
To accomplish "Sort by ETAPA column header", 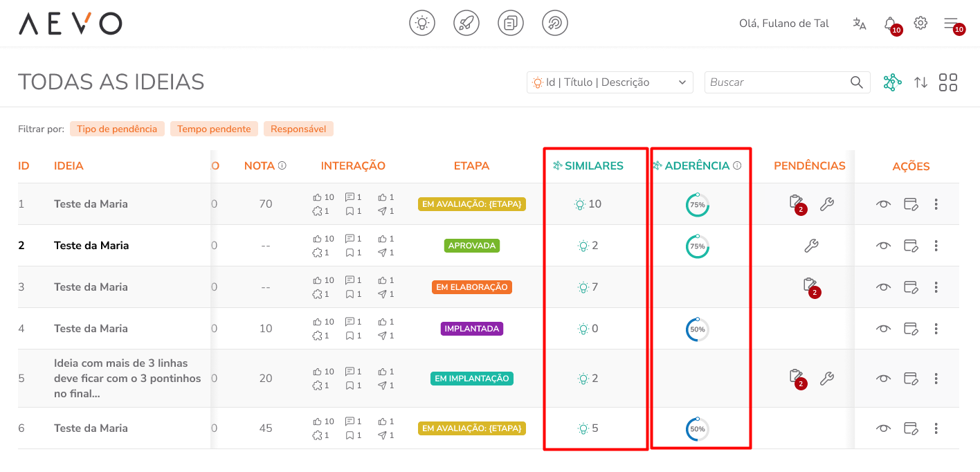I will (x=471, y=166).
